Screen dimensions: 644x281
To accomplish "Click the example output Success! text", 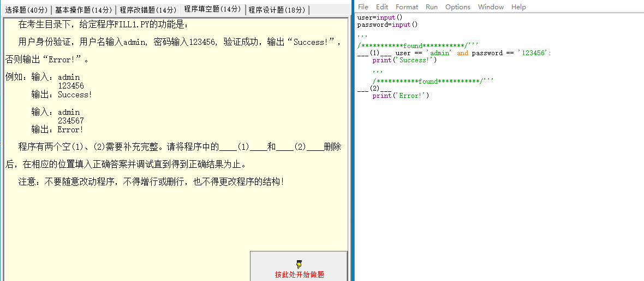I will click(x=75, y=95).
